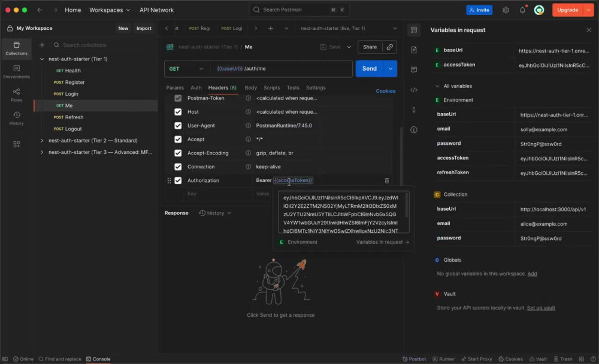Expand the nest-auth-starter (Tier 3 — Advanced) collection

[42, 153]
